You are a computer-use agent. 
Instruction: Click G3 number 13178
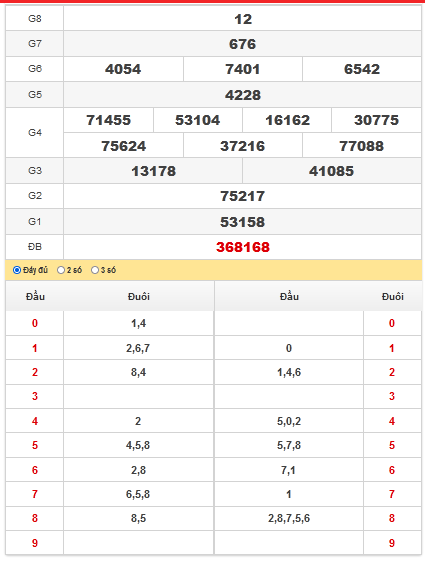153,171
